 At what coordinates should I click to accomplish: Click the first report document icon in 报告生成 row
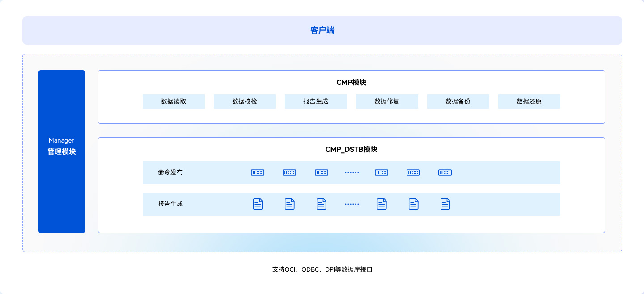(258, 203)
